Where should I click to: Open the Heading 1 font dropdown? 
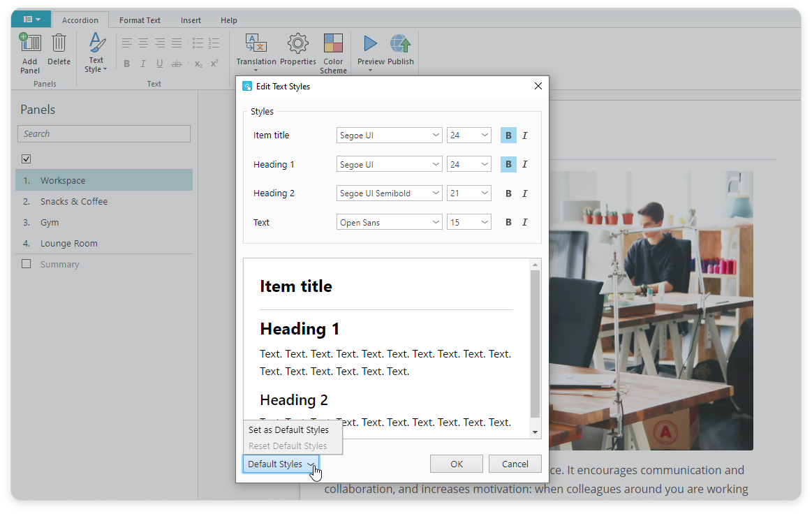(x=389, y=165)
